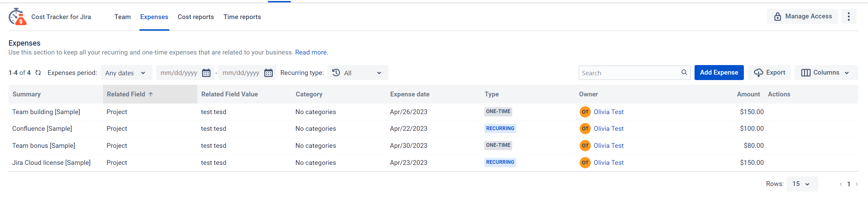Open the Cost reports tab
This screenshot has height=203, width=868.
196,17
